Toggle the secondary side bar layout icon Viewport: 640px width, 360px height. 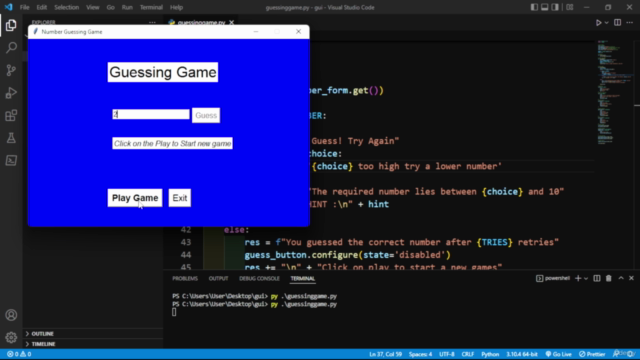point(555,7)
